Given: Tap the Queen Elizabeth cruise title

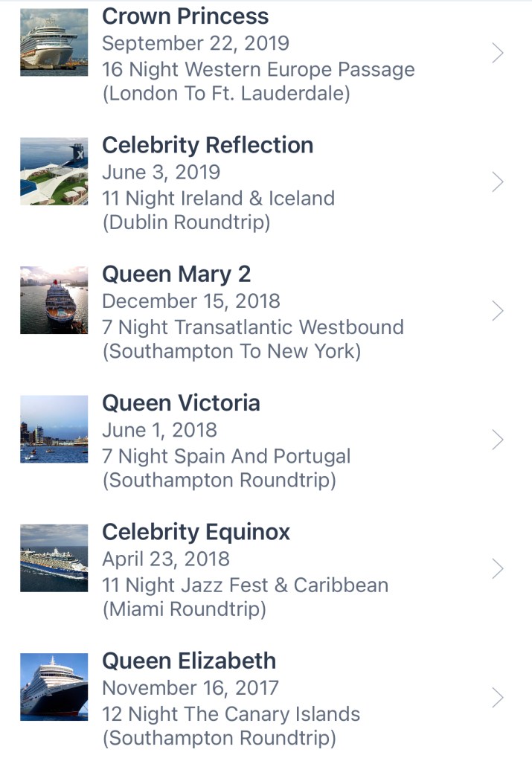Looking at the screenshot, I should pos(189,661).
